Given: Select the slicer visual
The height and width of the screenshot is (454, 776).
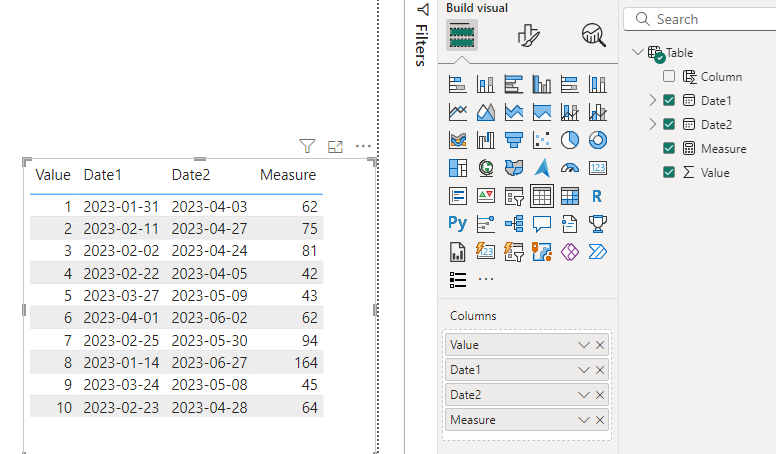Looking at the screenshot, I should point(514,196).
